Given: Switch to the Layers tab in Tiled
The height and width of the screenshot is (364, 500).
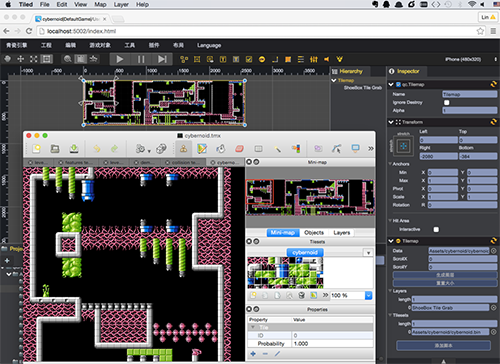Looking at the screenshot, I should (x=342, y=233).
